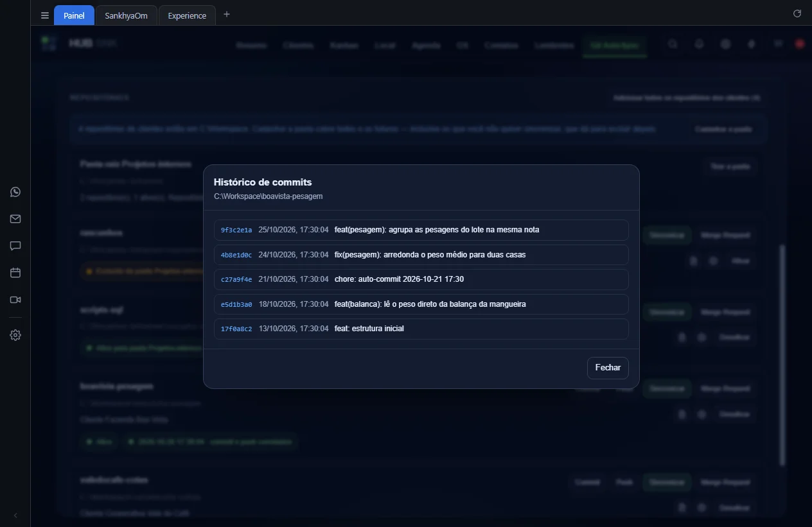This screenshot has width=812, height=527.
Task: Collapse the sidebar with the chevron arrow
Action: pos(15,515)
